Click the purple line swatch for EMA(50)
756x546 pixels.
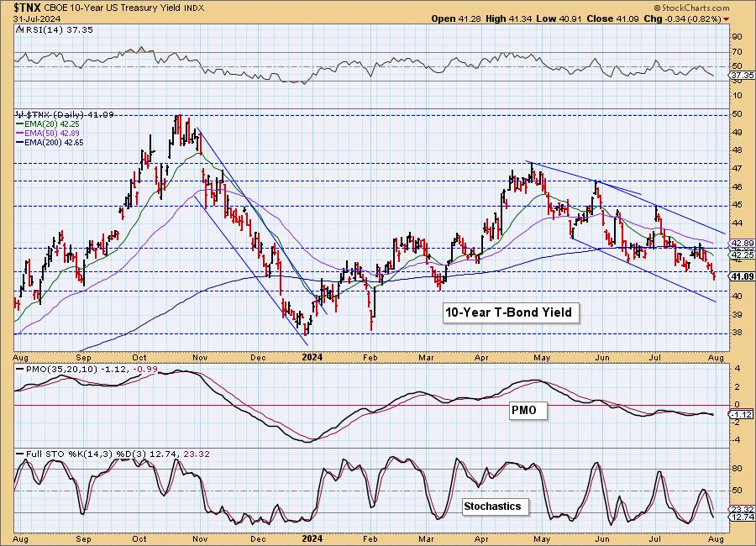20,133
